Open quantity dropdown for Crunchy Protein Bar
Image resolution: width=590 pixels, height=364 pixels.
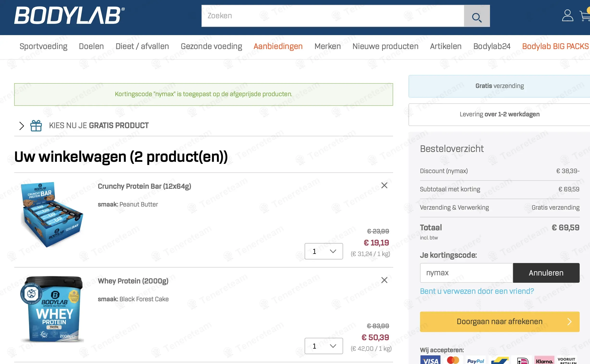click(x=324, y=251)
